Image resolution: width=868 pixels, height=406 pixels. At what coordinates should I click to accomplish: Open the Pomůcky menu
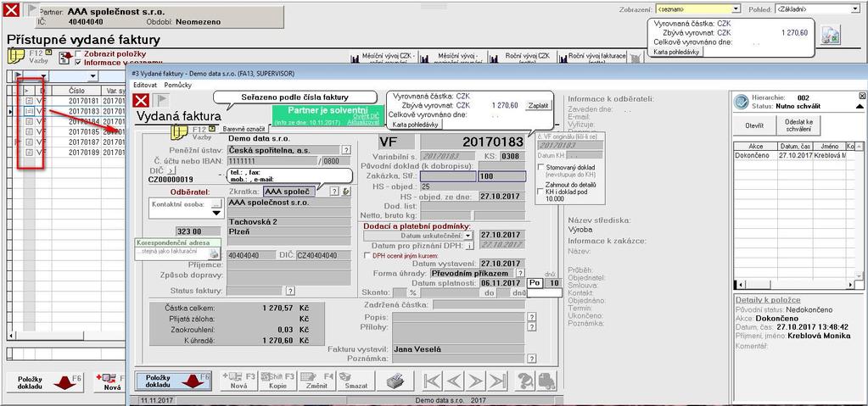pyautogui.click(x=177, y=85)
